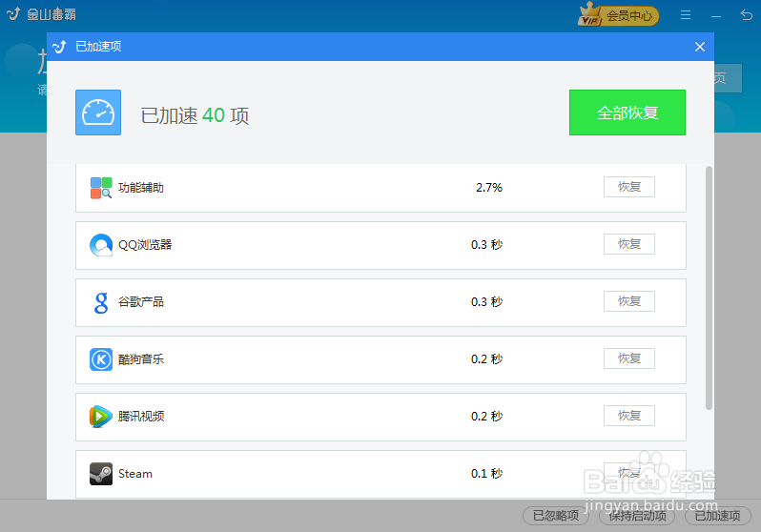The image size is (761, 532).
Task: Open the 保持启动项 list
Action: click(637, 516)
